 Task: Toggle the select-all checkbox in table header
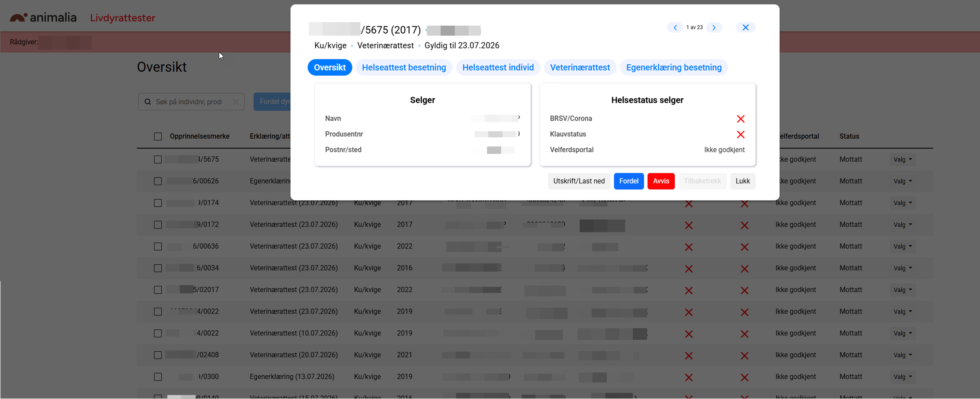[x=158, y=136]
